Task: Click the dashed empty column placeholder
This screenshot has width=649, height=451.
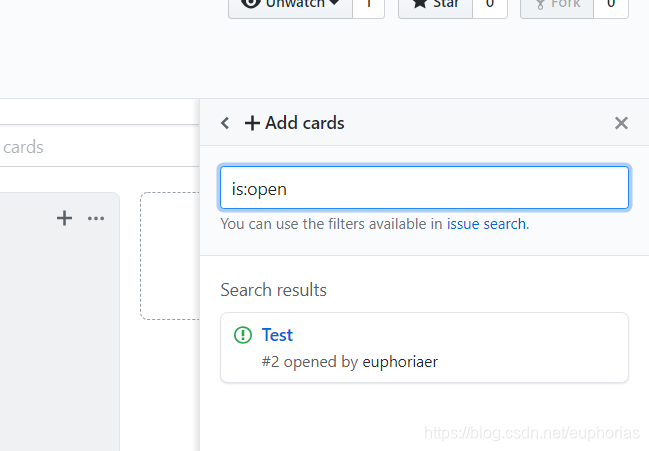Action: click(170, 256)
